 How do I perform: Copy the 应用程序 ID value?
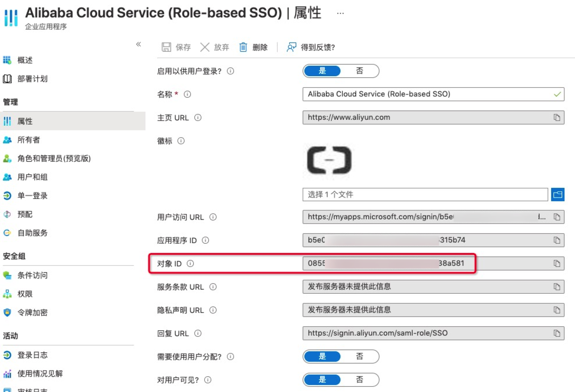(x=557, y=240)
